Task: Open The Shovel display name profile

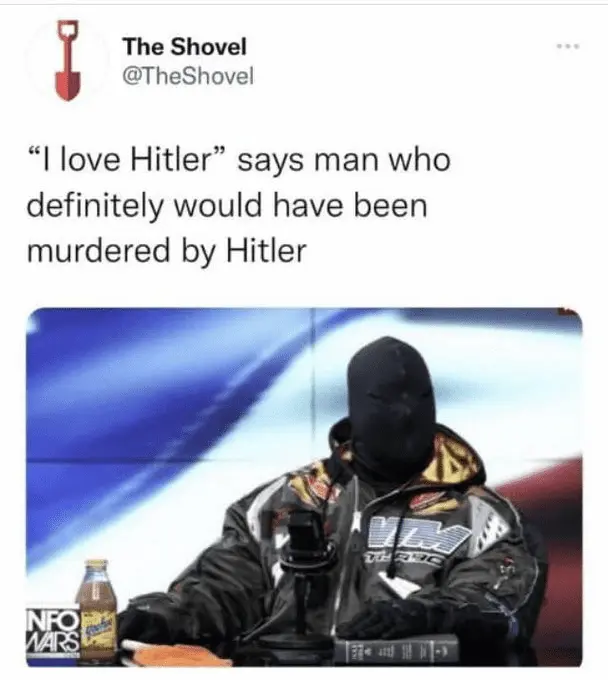Action: pyautogui.click(x=185, y=46)
